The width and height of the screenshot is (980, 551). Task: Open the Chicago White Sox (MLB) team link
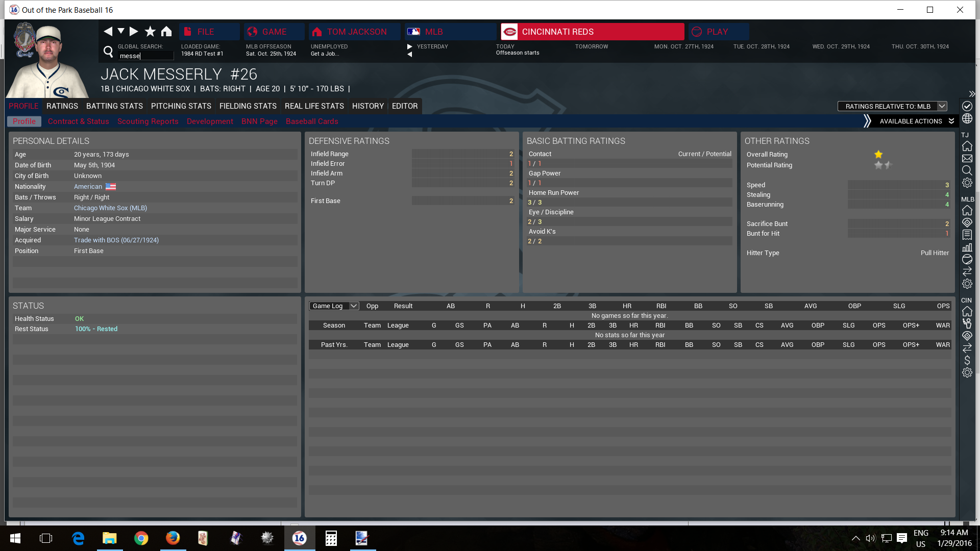[x=110, y=208]
